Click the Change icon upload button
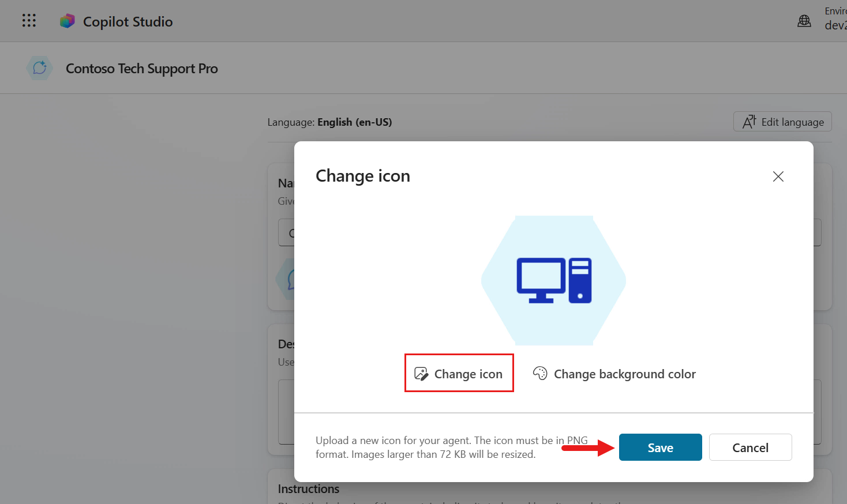Image resolution: width=847 pixels, height=504 pixels. pyautogui.click(x=459, y=374)
